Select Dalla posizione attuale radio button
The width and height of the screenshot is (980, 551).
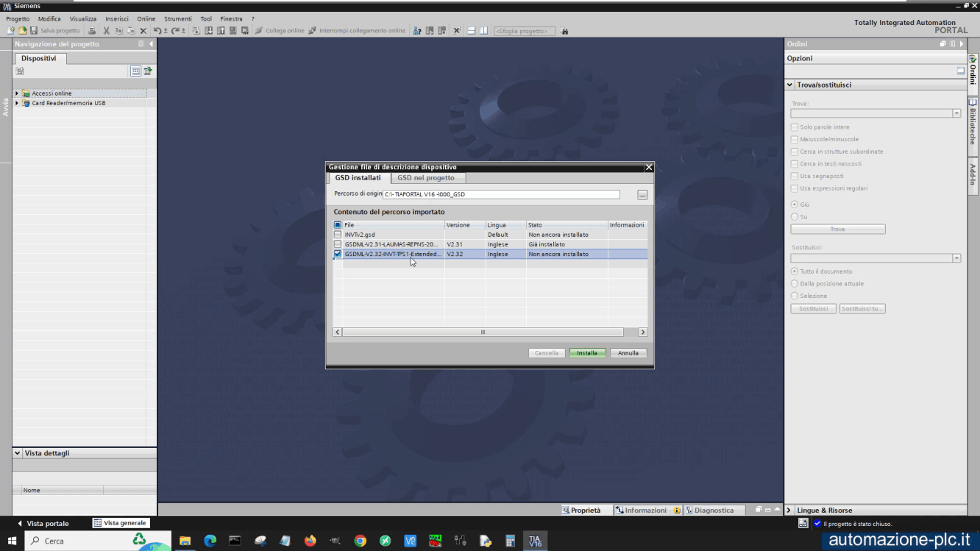click(x=795, y=283)
